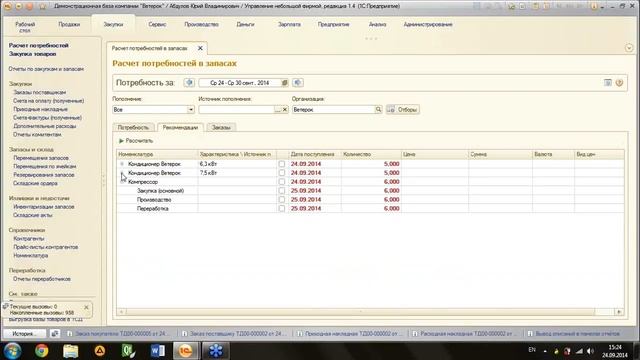Click the Рассчитать button
This screenshot has height=360, width=640.
pos(136,141)
